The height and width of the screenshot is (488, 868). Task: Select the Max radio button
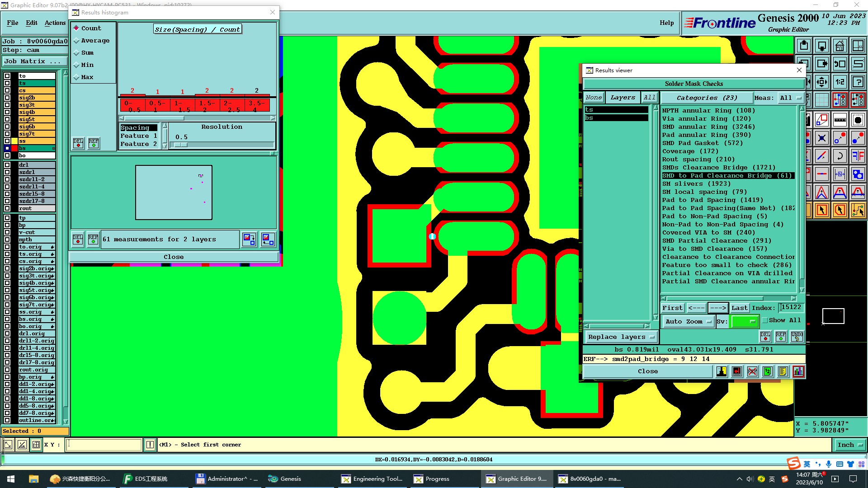coord(77,77)
